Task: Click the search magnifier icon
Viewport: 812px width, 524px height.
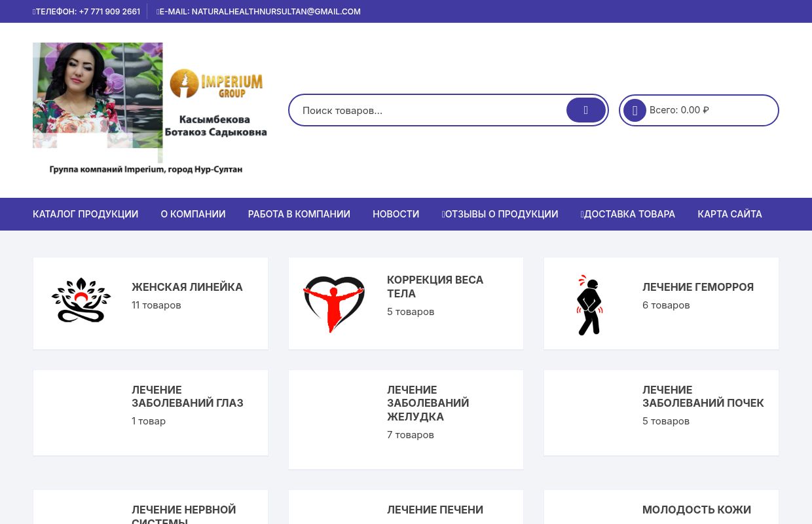Action: click(x=585, y=110)
